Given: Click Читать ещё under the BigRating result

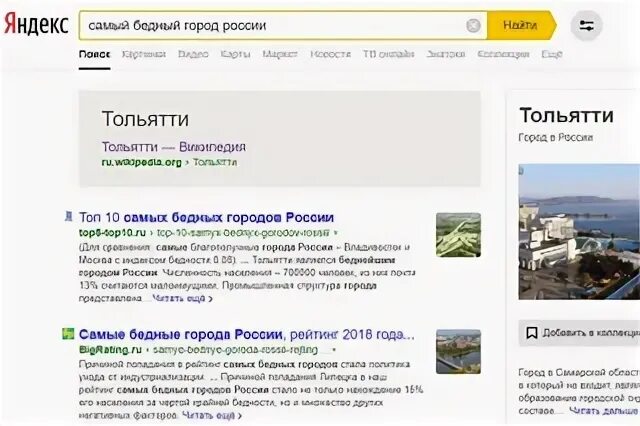Looking at the screenshot, I should (212, 416).
